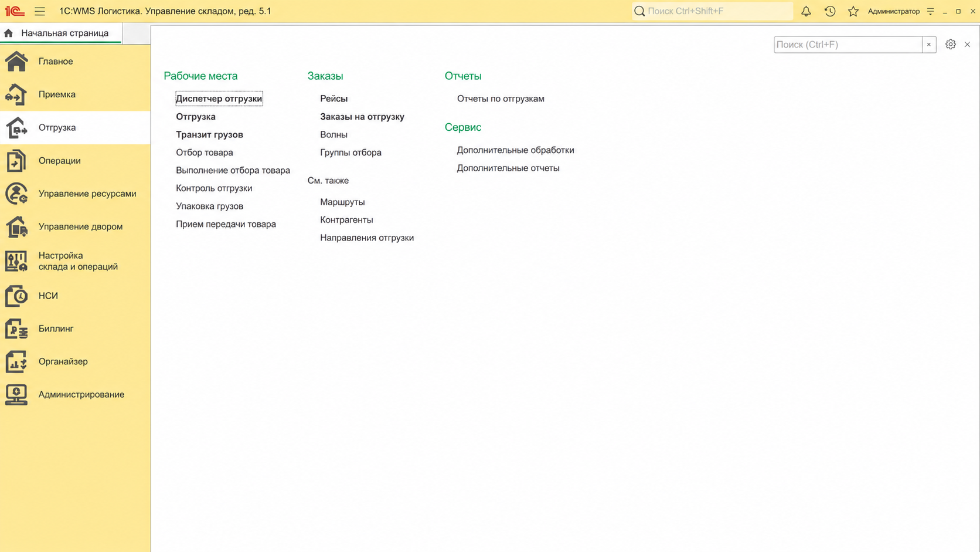The image size is (980, 552).
Task: Open notifications bell
Action: (806, 11)
